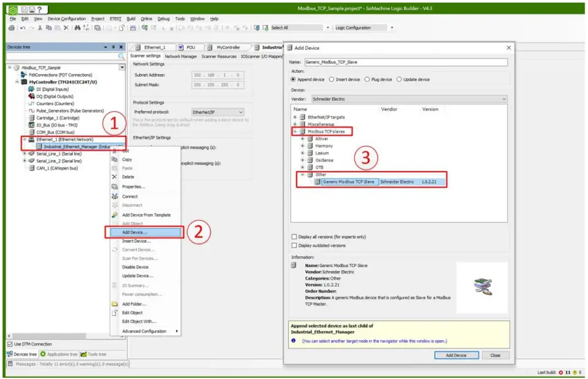Click the Counters waveform icon
This screenshot has width=588, height=379.
(31, 104)
